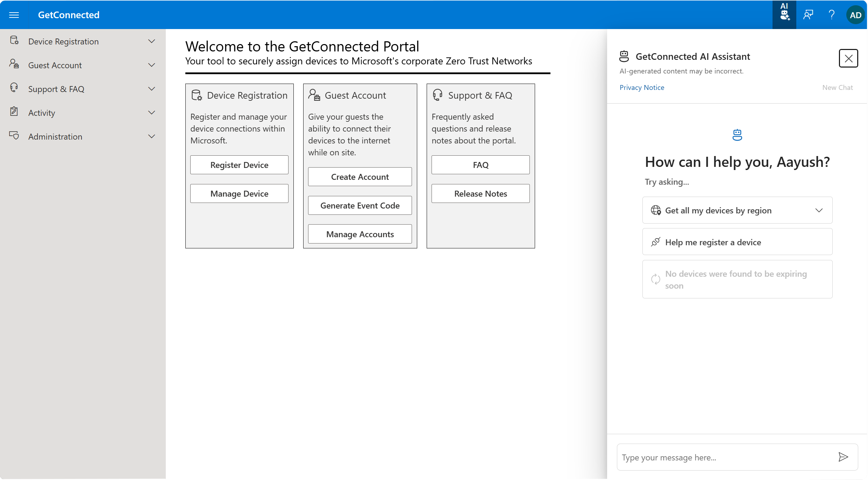Select No devices were found expiring suggestion
This screenshot has width=868, height=480.
tap(737, 279)
